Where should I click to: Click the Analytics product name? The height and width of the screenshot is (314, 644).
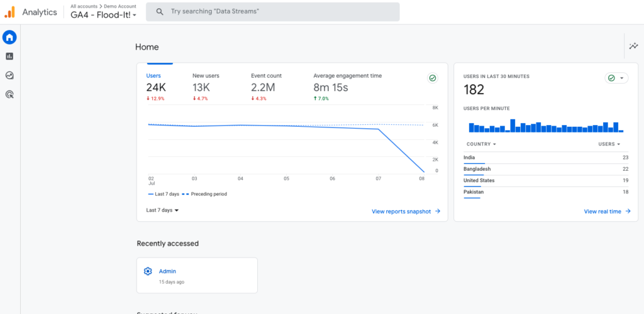tap(40, 12)
